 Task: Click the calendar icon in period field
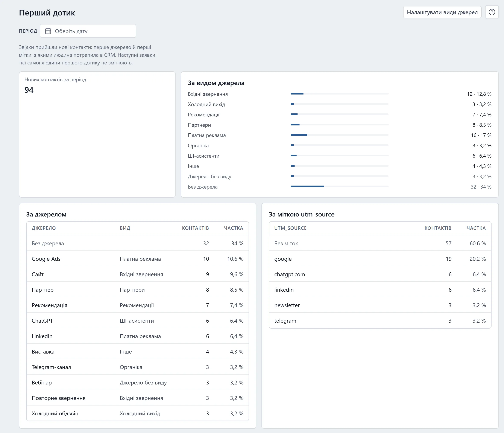[x=48, y=31]
